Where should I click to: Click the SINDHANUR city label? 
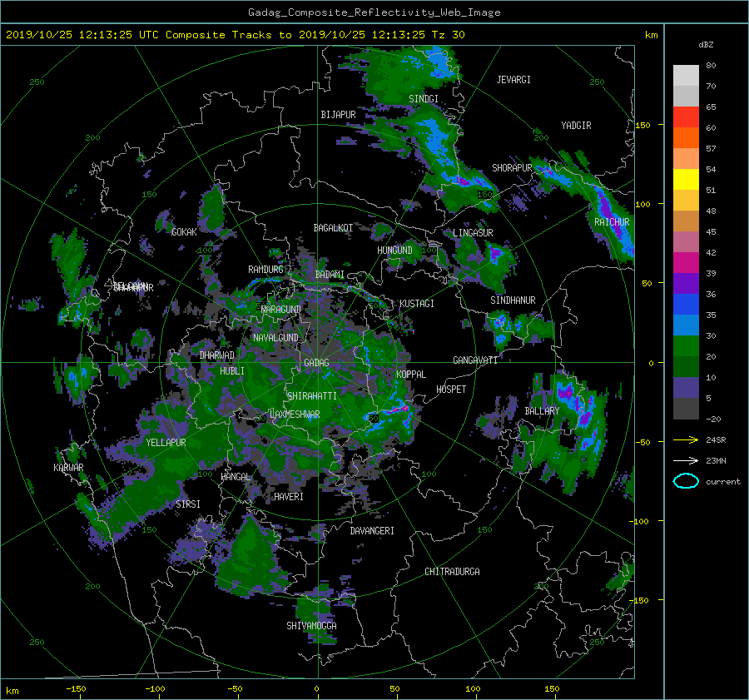pos(513,300)
